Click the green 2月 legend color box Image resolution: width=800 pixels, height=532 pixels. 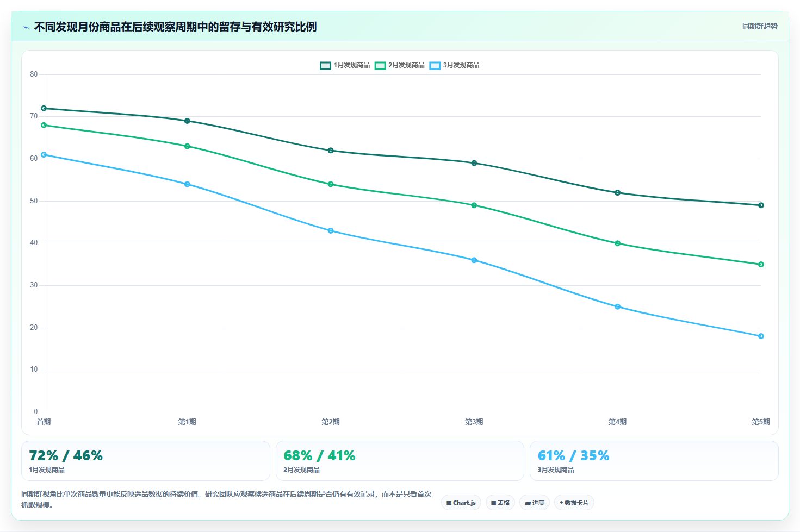click(380, 66)
